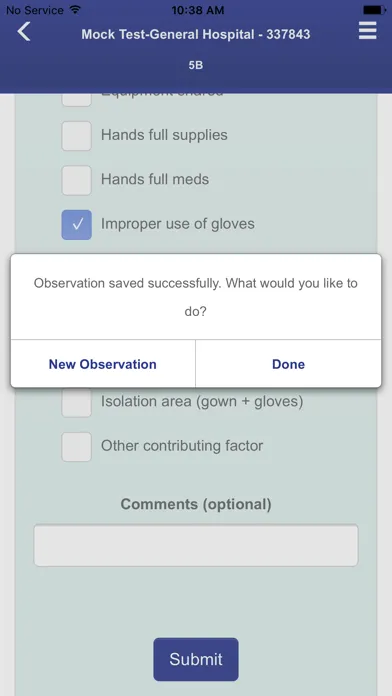Click the Submit button

(196, 659)
